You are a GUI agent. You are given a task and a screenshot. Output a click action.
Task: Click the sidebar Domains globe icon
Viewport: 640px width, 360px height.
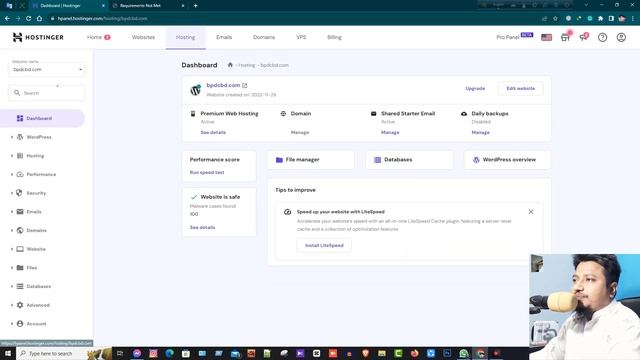tap(20, 230)
